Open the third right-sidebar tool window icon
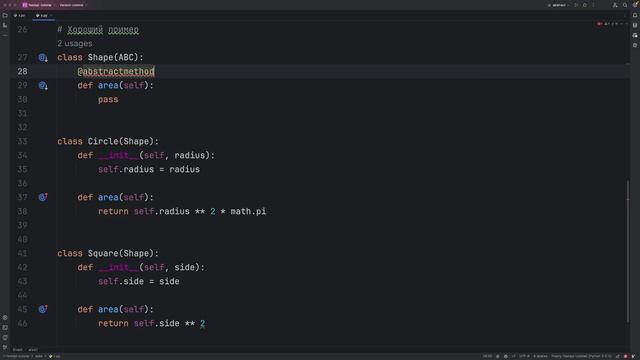 (635, 36)
